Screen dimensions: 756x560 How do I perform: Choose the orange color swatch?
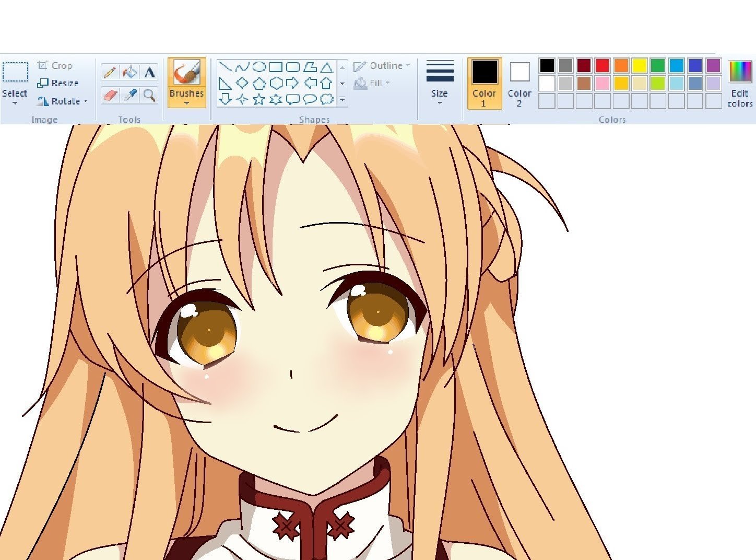tap(621, 66)
